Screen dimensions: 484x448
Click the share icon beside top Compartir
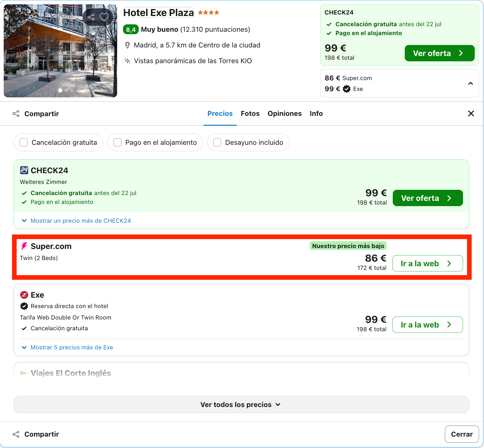tap(16, 114)
